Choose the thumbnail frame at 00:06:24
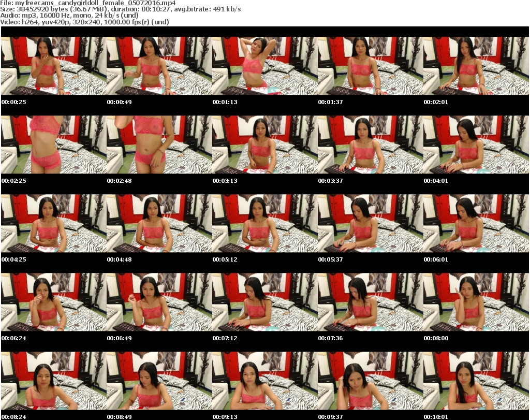 54,302
